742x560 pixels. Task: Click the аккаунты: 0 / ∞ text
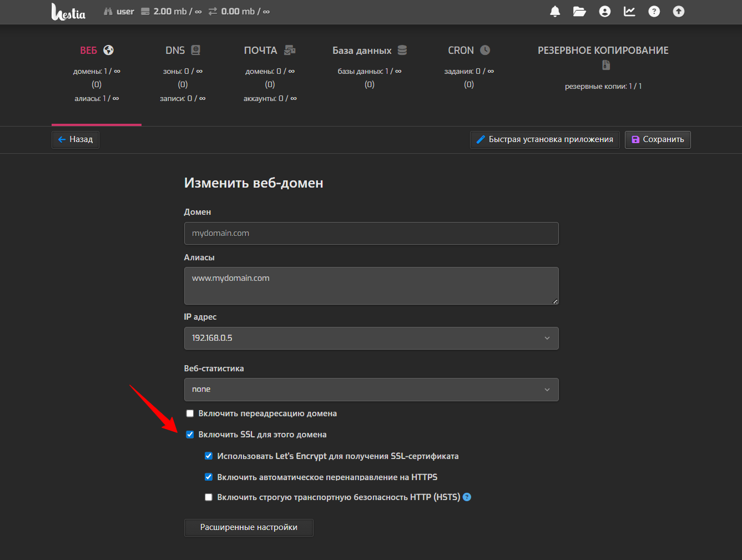tap(270, 98)
